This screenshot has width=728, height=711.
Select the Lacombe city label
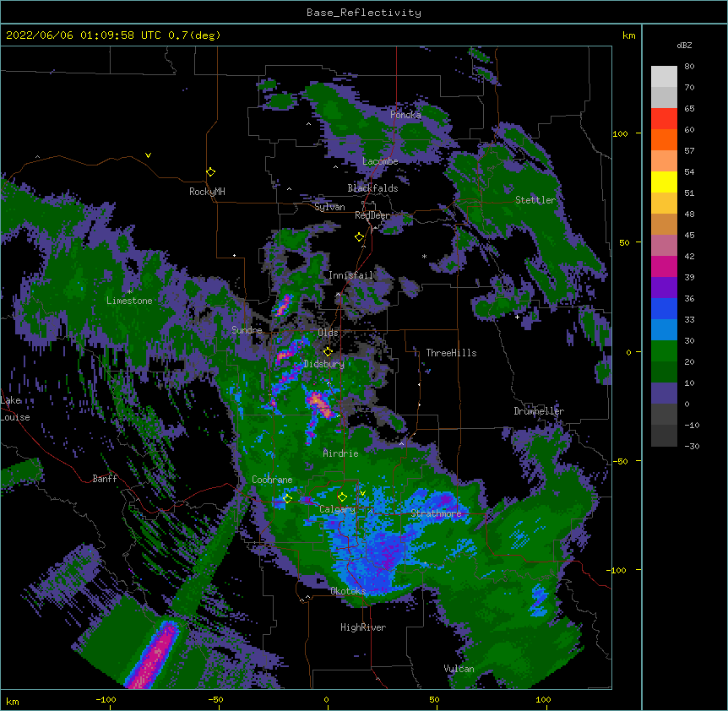point(380,161)
